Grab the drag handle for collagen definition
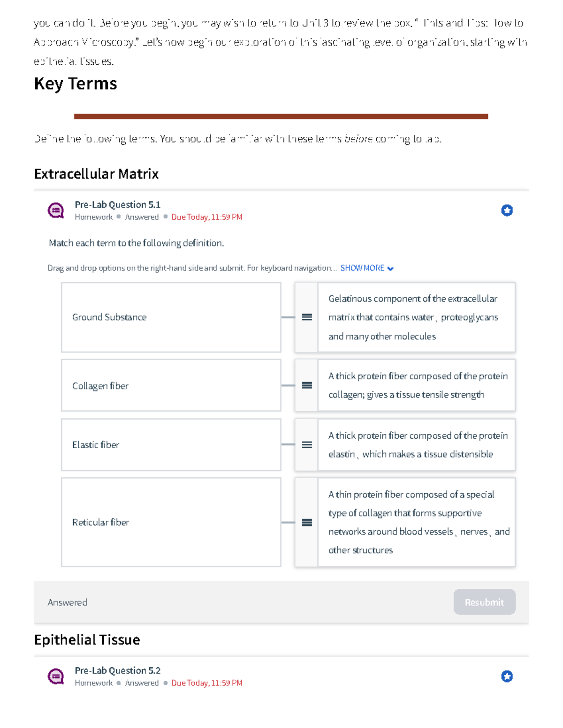Viewport: 563px width, 728px height. tap(307, 385)
